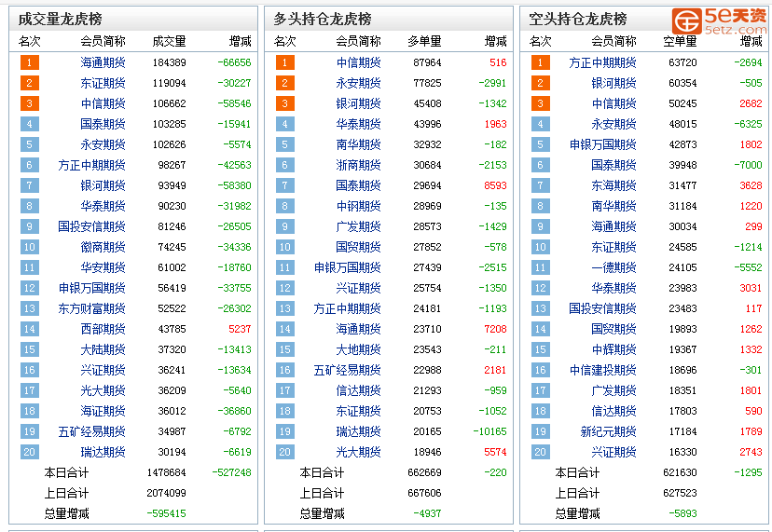Open 徽商期货 member link
The height and width of the screenshot is (532, 772).
(x=103, y=247)
